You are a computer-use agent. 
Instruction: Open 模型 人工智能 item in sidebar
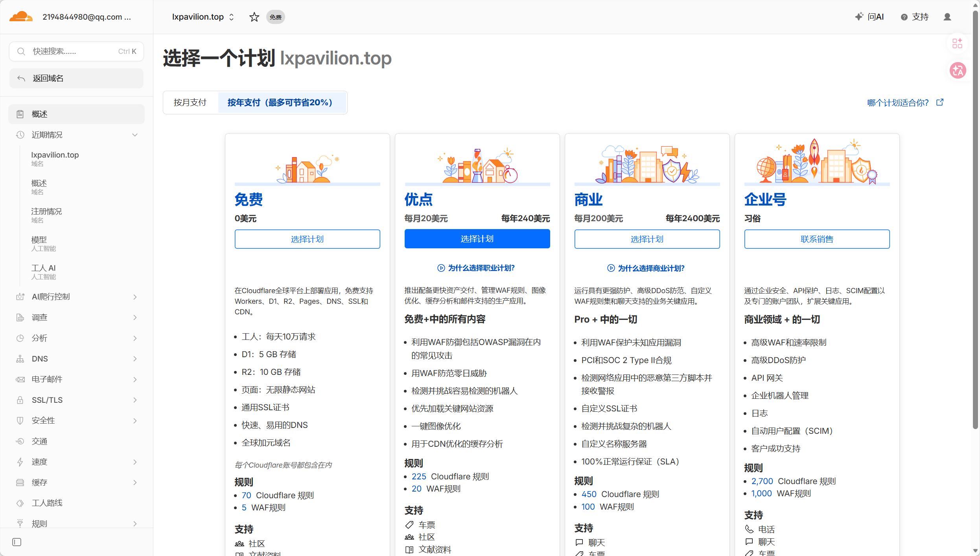point(43,244)
